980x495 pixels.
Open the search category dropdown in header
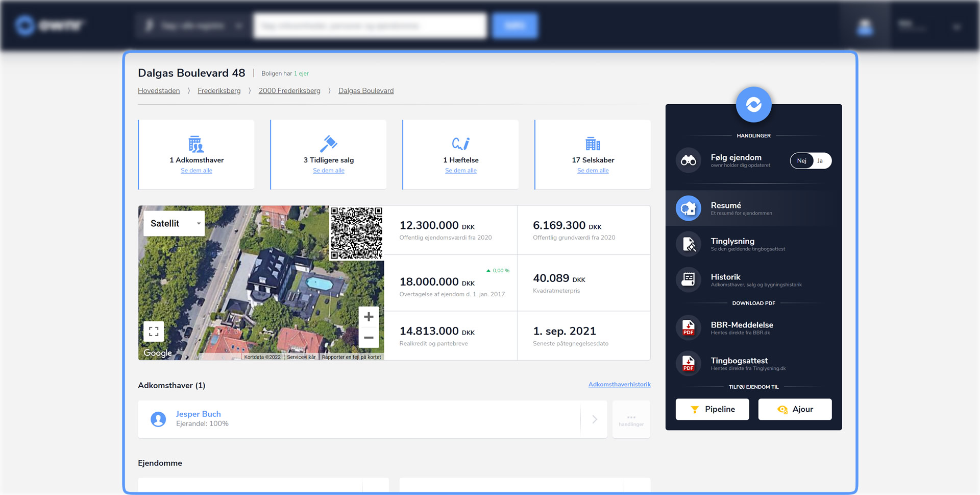tap(193, 26)
